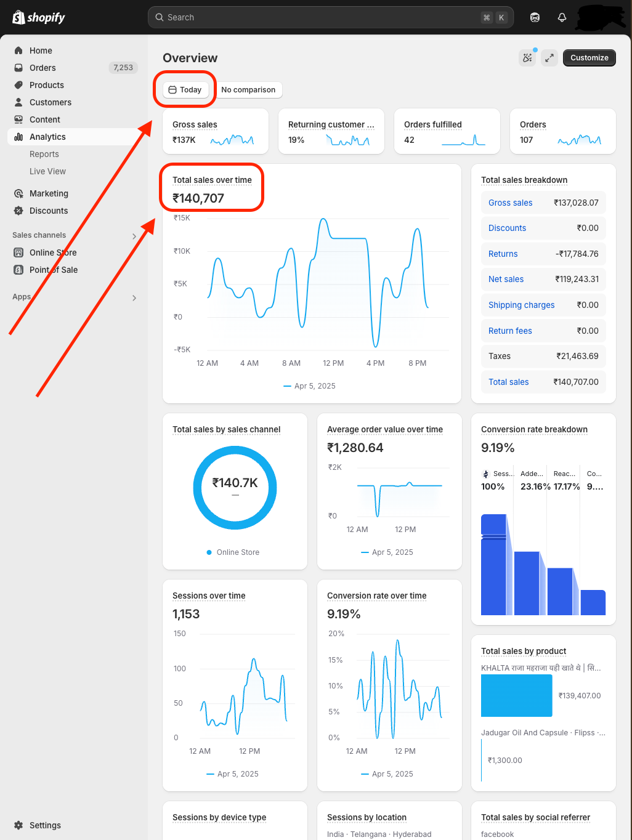
Task: Click the Shopify logo in top bar
Action: pos(38,17)
